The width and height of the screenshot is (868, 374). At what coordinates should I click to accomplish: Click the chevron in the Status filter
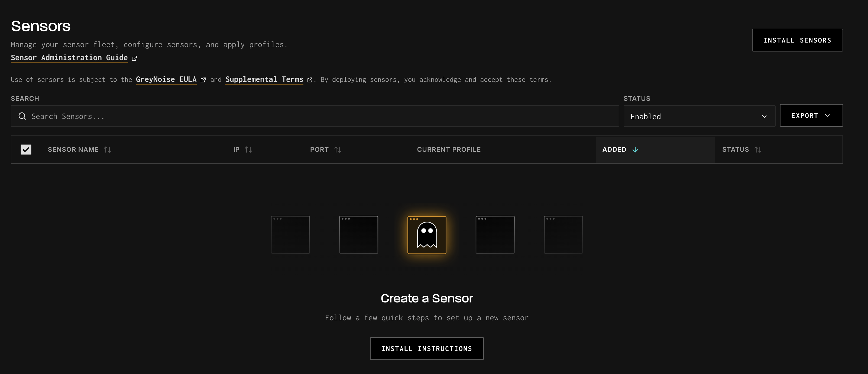tap(764, 117)
